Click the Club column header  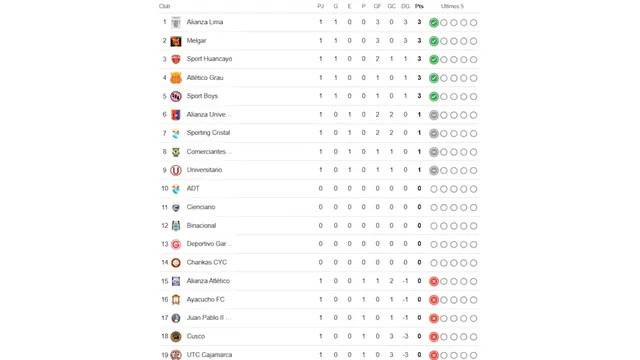point(164,6)
